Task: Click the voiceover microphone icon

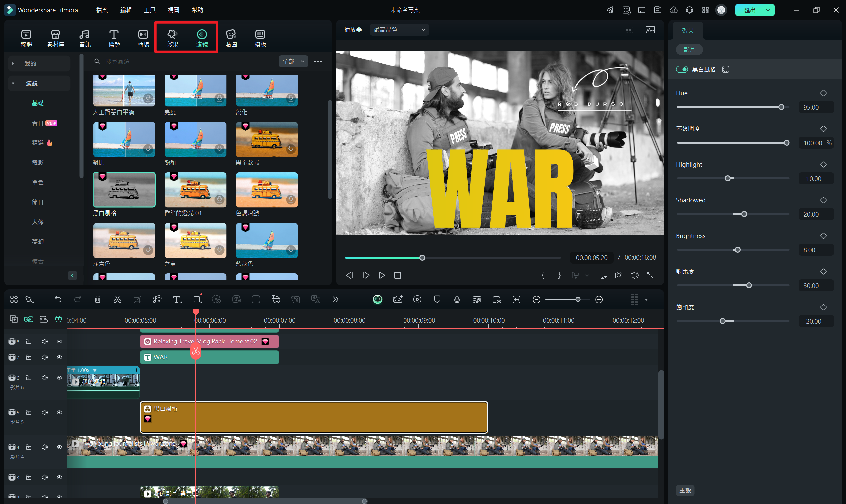Action: coord(457,299)
